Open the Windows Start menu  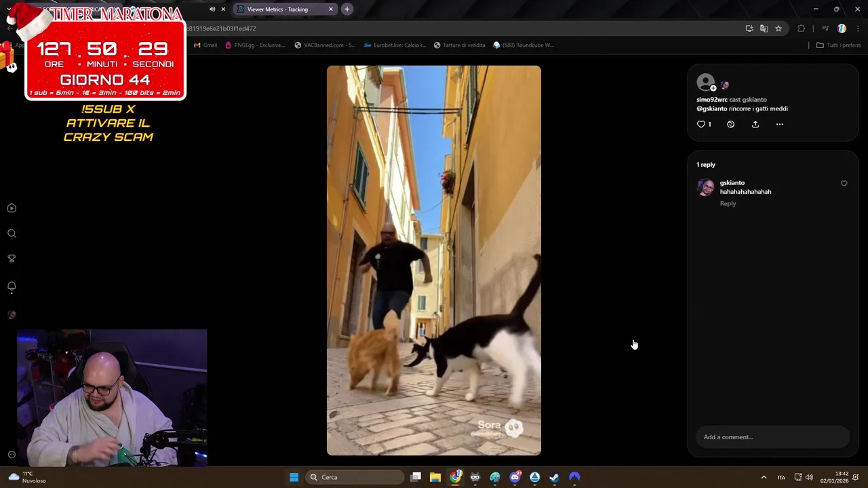pos(294,477)
